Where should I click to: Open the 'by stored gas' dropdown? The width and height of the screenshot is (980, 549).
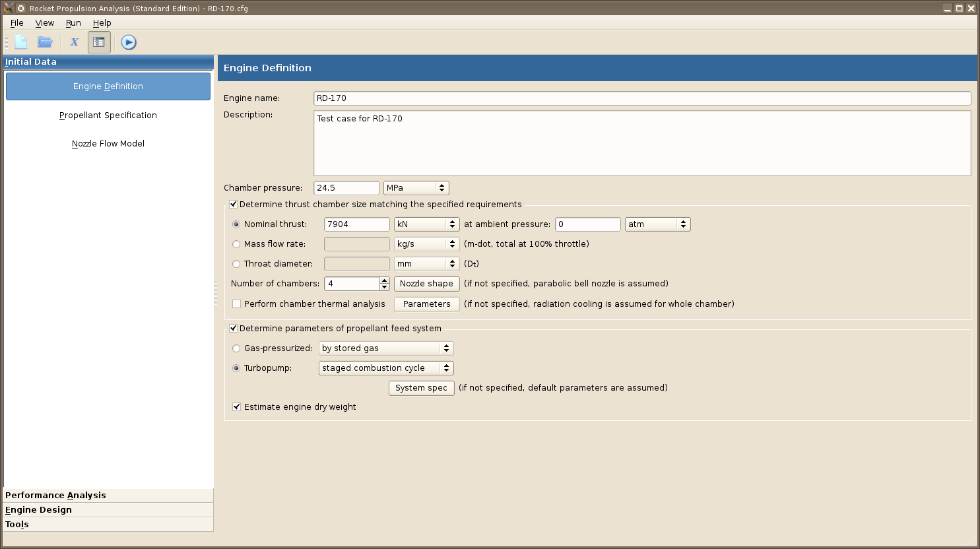pyautogui.click(x=386, y=348)
